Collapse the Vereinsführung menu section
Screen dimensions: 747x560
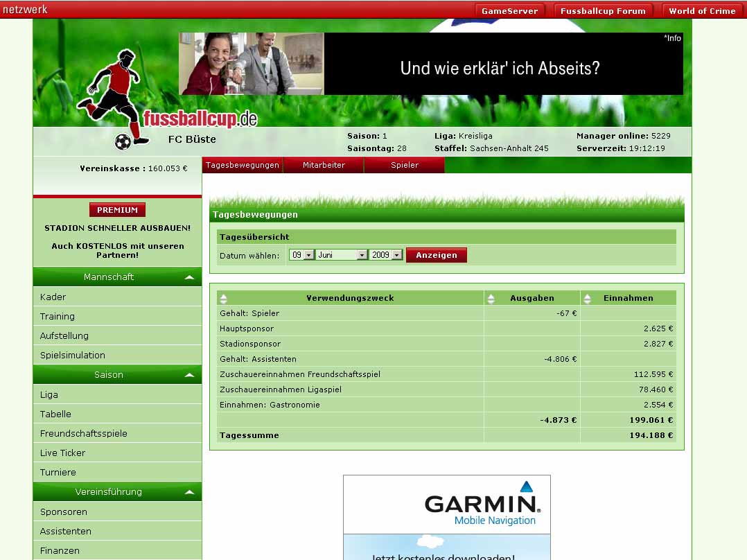pos(189,492)
